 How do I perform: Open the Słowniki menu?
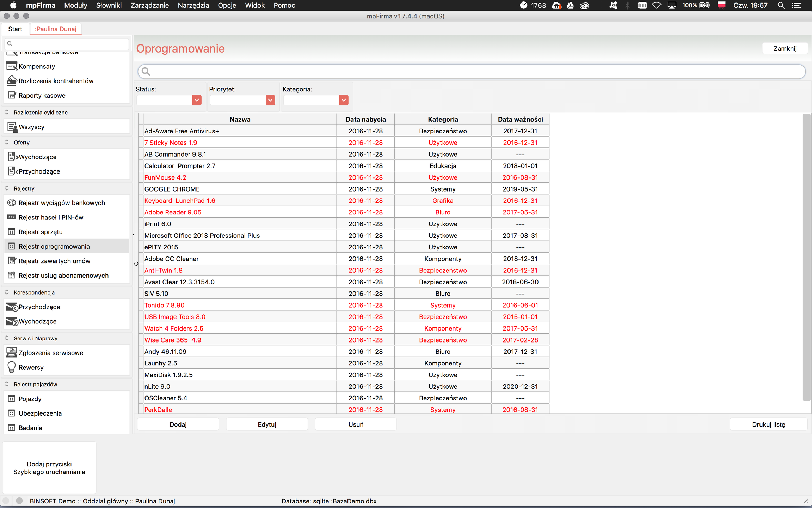109,5
